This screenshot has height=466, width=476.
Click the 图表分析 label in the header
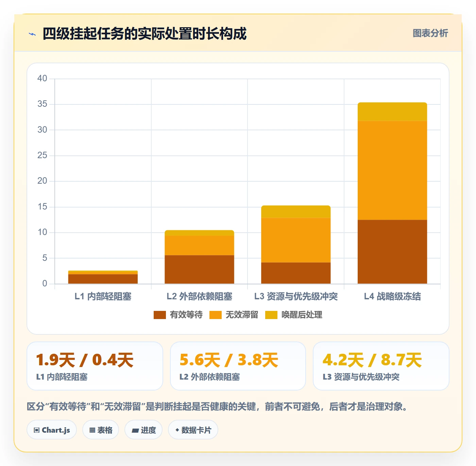pyautogui.click(x=430, y=33)
